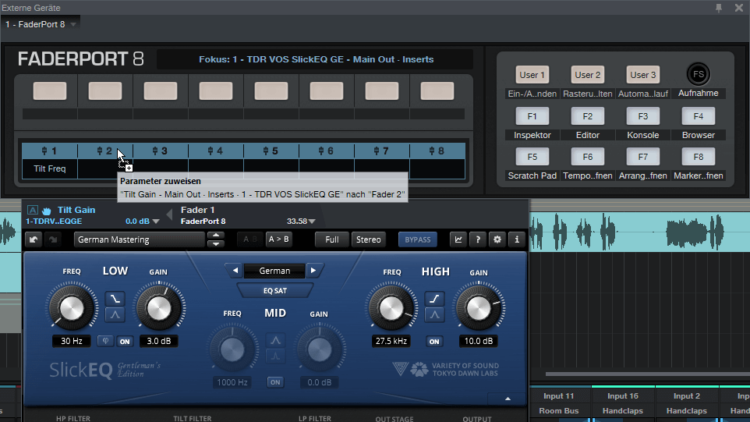Open the SlickEQ help question mark
The height and width of the screenshot is (422, 750).
[477, 240]
